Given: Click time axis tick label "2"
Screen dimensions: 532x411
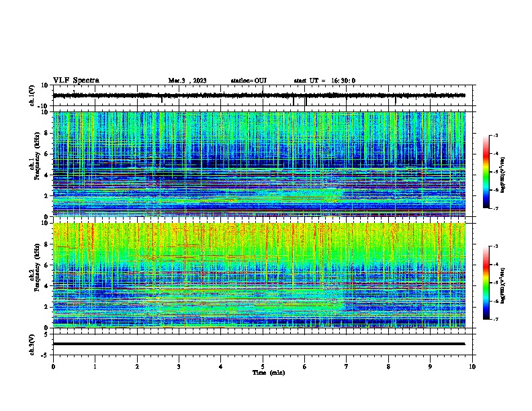Looking at the screenshot, I should click(137, 367).
